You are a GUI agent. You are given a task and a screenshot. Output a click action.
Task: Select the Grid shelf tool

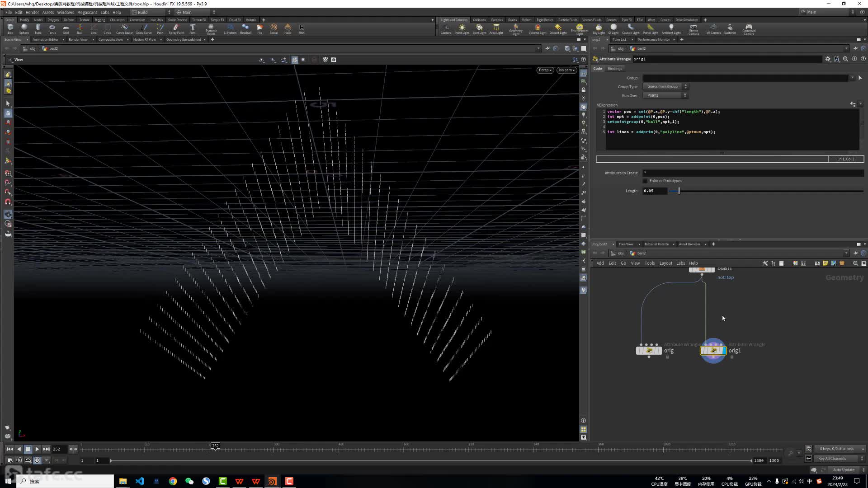(66, 29)
